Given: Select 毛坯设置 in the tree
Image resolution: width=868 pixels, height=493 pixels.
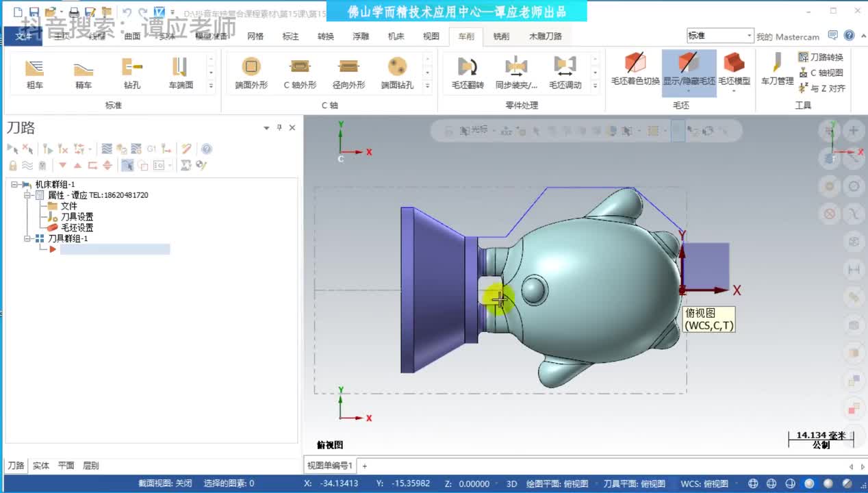Looking at the screenshot, I should (77, 227).
